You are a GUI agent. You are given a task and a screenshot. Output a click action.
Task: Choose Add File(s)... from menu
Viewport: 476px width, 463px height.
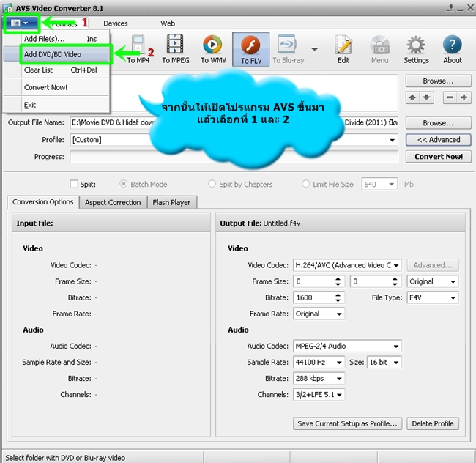click(56, 39)
